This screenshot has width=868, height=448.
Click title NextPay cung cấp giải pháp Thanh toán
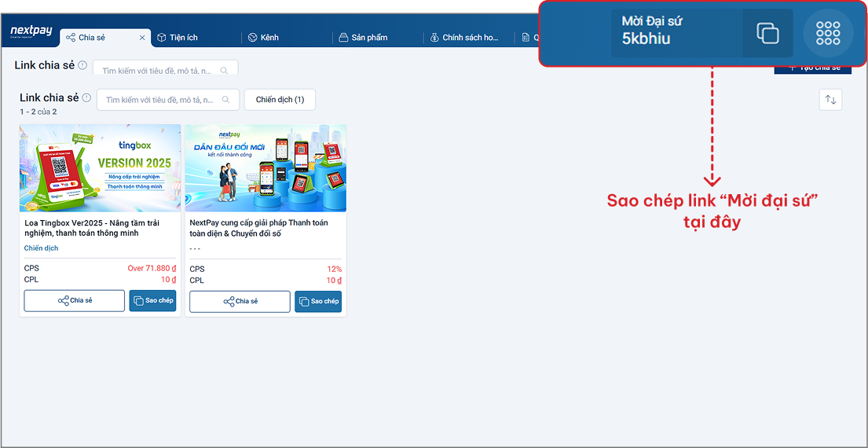[x=259, y=228]
